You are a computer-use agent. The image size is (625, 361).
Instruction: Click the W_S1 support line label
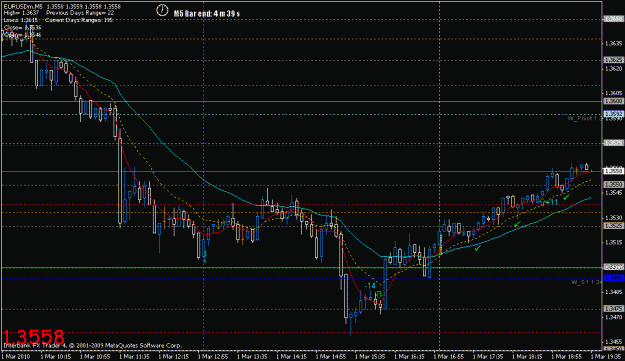586,282
